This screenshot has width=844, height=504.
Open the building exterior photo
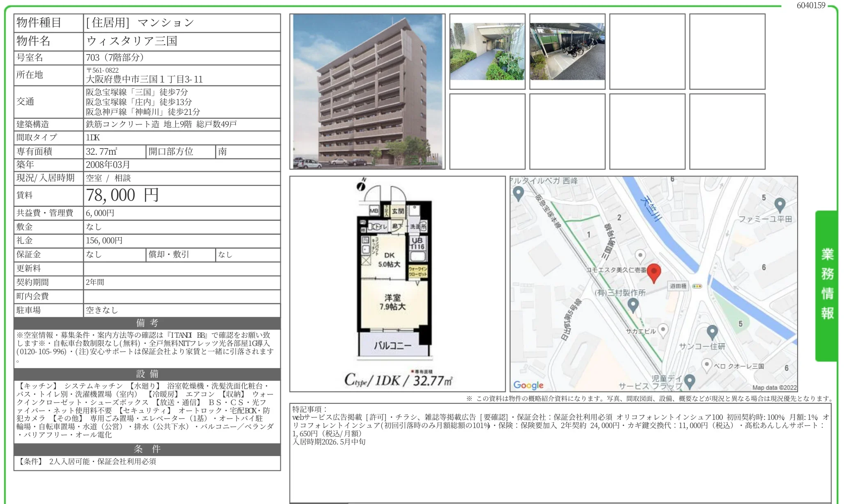pyautogui.click(x=367, y=92)
